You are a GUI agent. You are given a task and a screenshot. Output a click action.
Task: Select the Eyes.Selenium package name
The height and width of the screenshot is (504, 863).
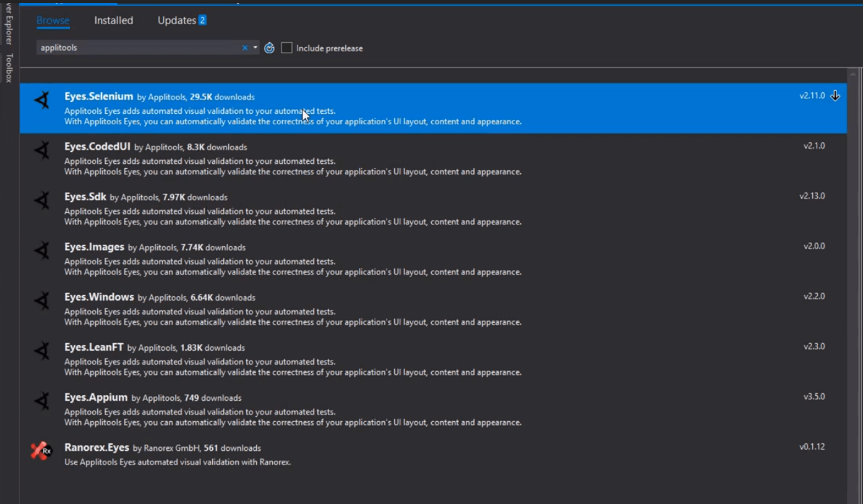point(99,96)
